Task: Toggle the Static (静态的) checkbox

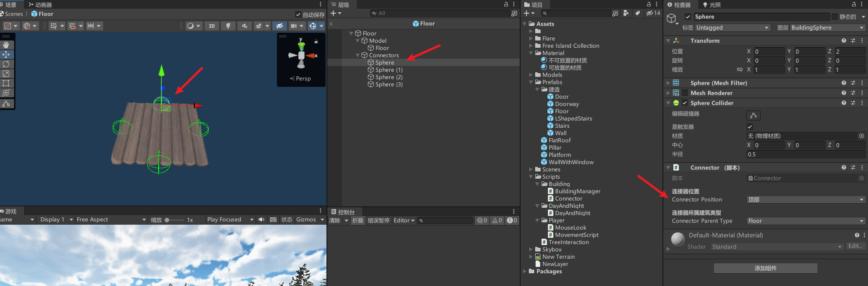Action: 835,17
